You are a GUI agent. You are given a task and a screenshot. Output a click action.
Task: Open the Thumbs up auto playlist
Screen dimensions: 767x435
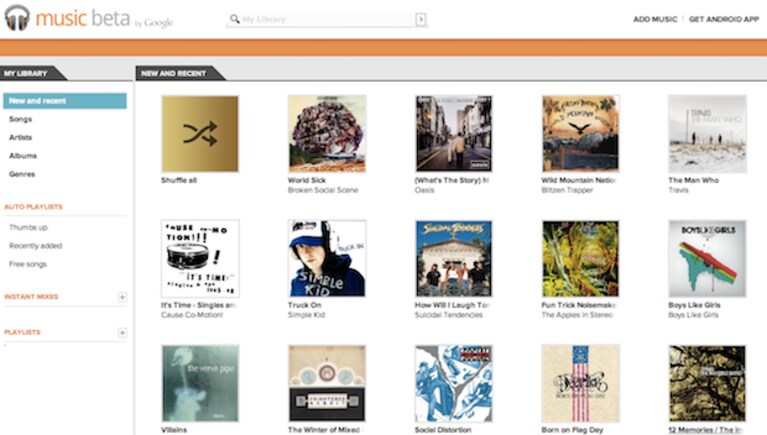point(28,227)
